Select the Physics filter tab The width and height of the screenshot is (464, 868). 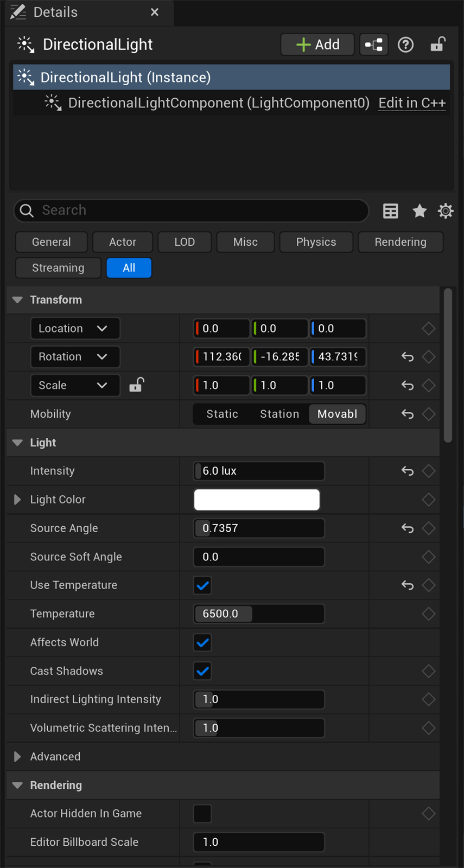pos(316,242)
